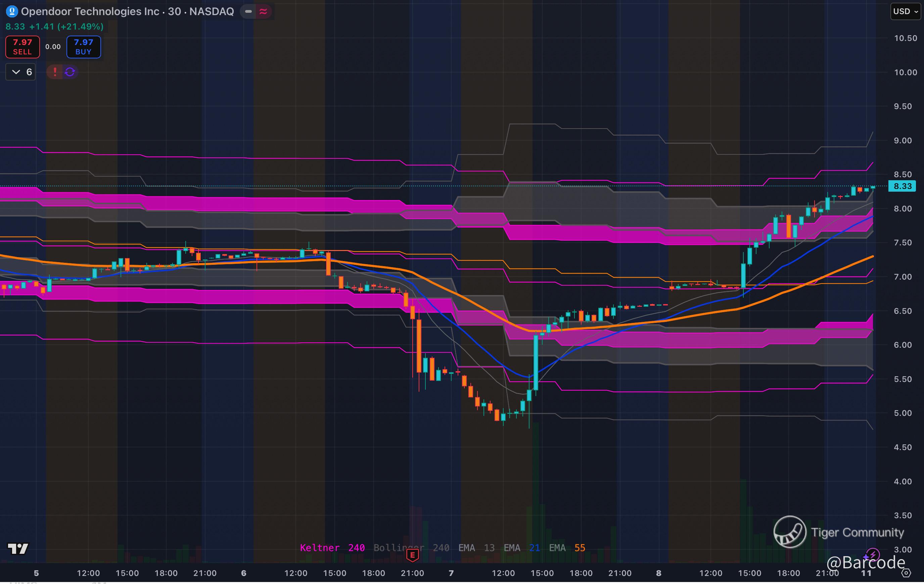
Task: Collapse the 6 indicators legend chevron
Action: point(16,72)
